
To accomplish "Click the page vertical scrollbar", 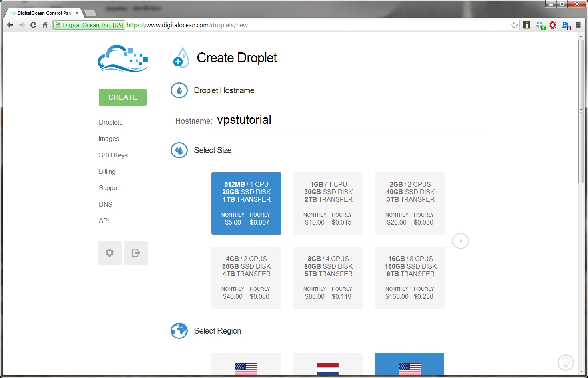I will click(582, 112).
